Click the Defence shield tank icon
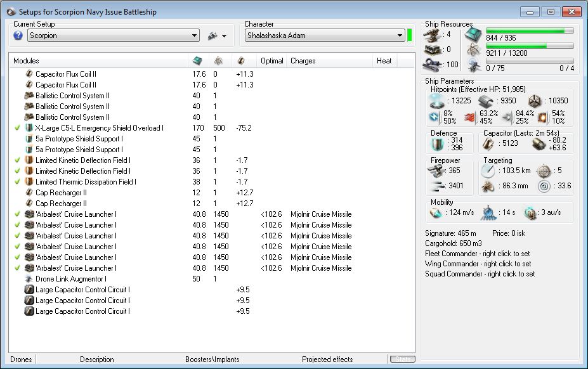Screen dimensions: 588x369 [x=437, y=144]
